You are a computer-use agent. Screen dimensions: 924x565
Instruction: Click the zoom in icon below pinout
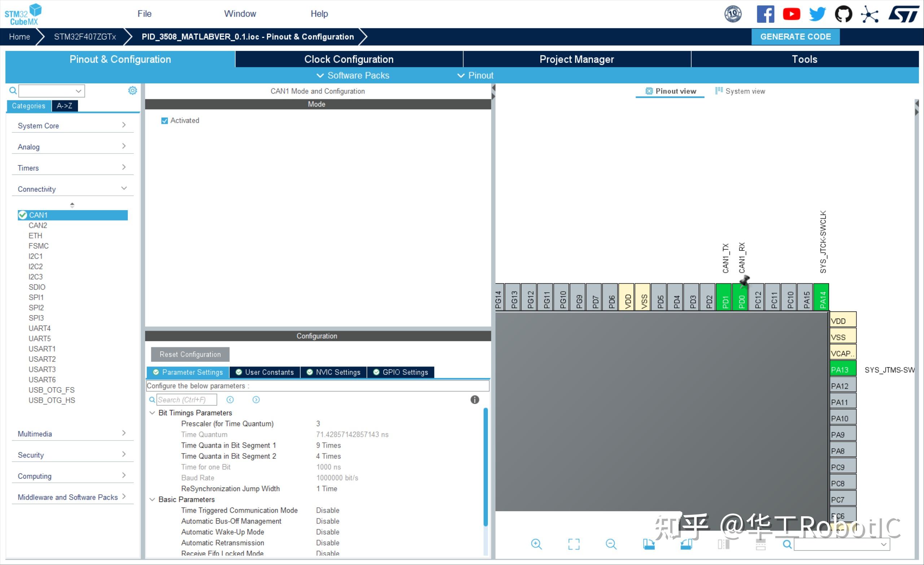(x=536, y=544)
